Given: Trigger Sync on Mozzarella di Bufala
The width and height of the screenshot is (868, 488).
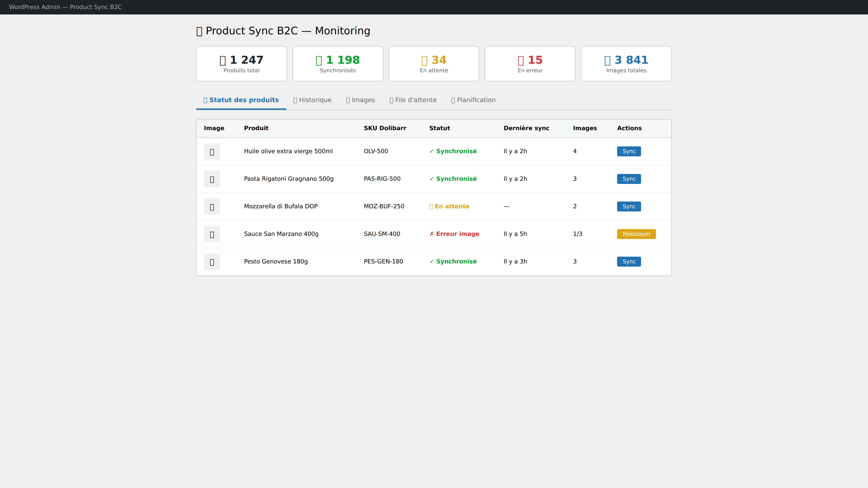Looking at the screenshot, I should click(629, 206).
